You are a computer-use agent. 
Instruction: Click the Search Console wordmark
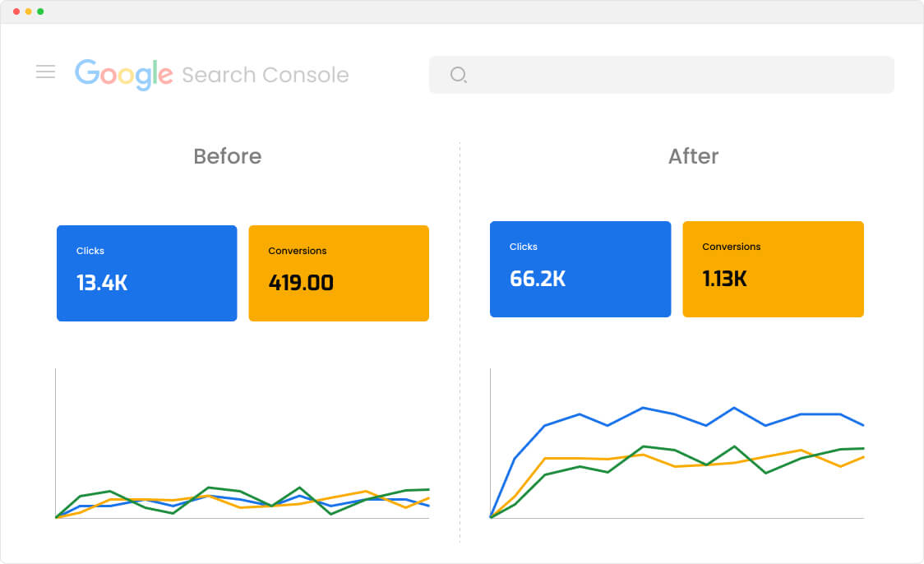[265, 74]
